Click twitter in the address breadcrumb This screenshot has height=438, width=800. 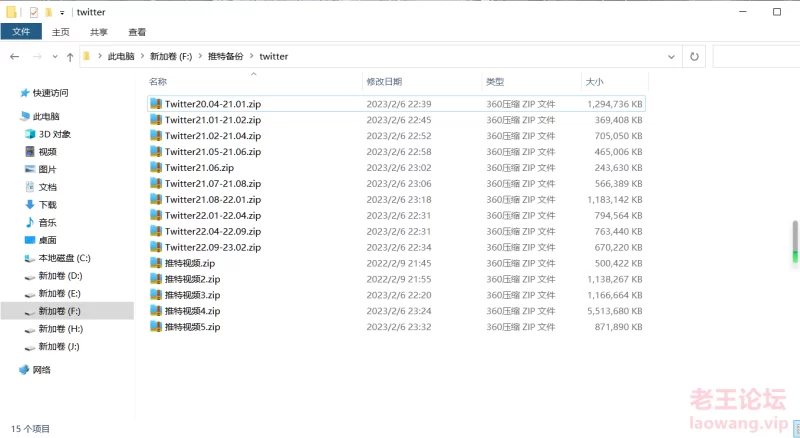click(x=273, y=56)
